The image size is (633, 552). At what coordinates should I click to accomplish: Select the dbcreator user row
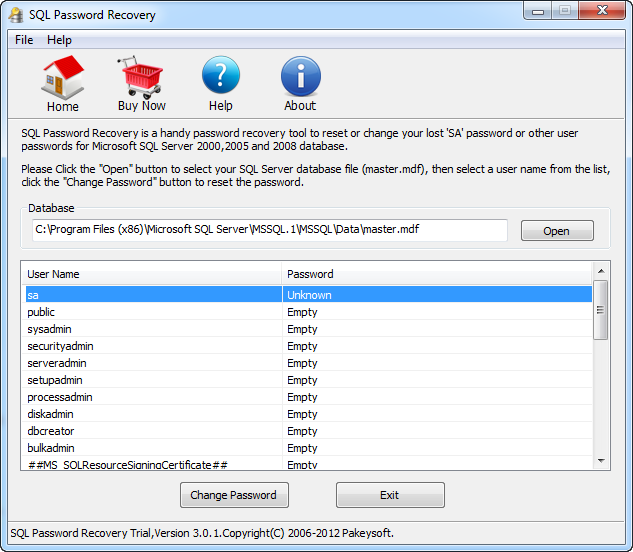pyautogui.click(x=309, y=430)
